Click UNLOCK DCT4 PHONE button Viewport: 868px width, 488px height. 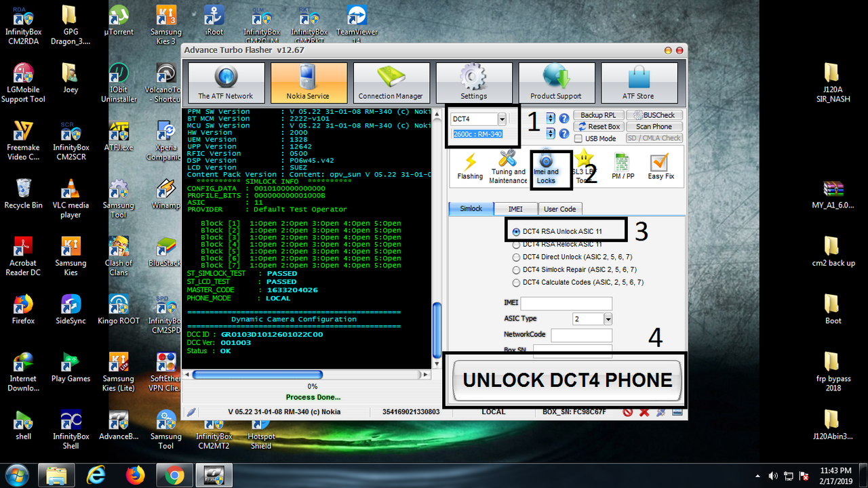click(567, 380)
